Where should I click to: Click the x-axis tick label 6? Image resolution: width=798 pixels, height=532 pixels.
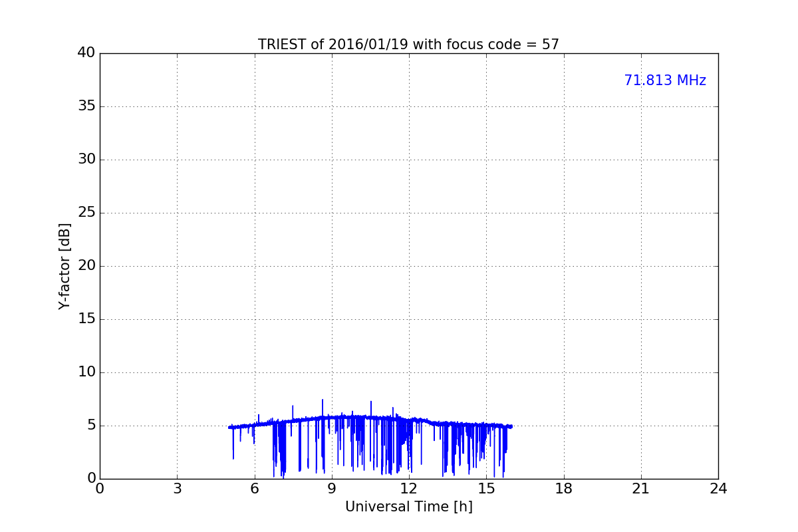[254, 489]
